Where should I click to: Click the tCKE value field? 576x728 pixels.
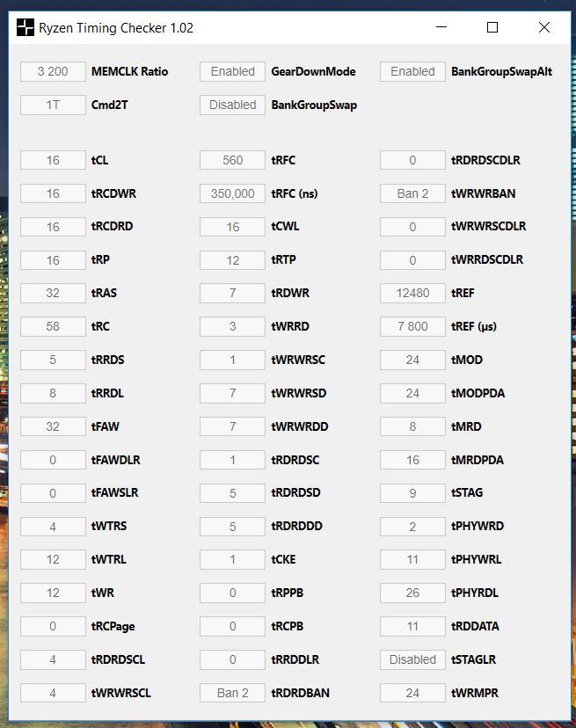[233, 559]
